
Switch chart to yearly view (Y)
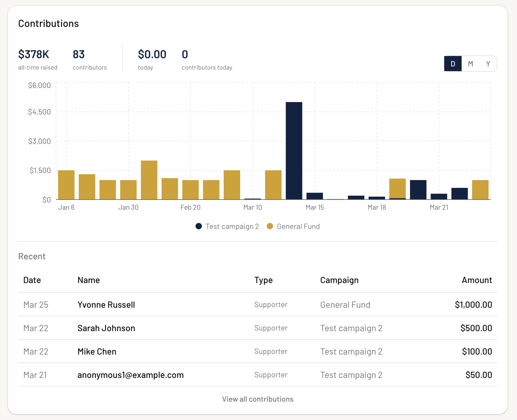click(488, 64)
